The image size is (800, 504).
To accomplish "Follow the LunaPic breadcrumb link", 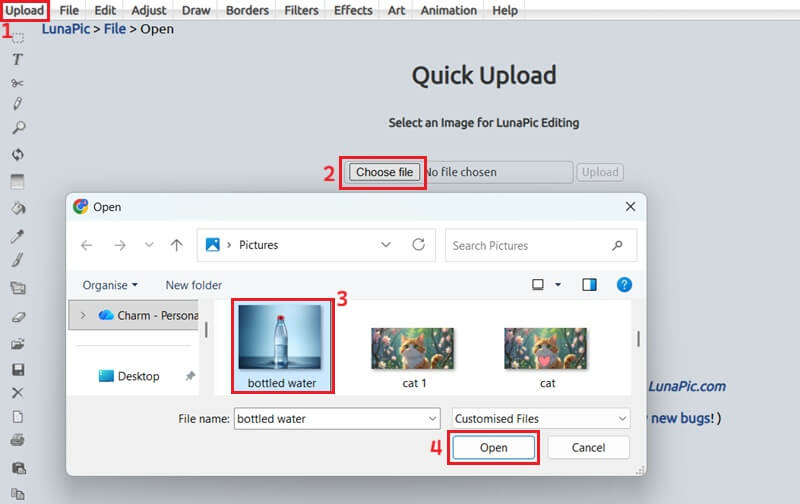I will point(66,29).
